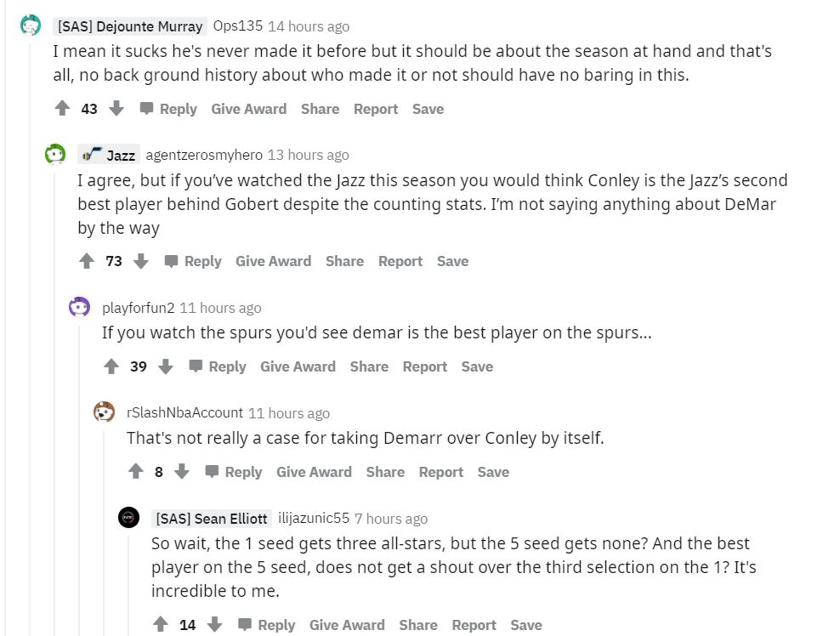Save the top comment by Ops135
Viewport: 840px width, 636px height.
click(x=428, y=108)
